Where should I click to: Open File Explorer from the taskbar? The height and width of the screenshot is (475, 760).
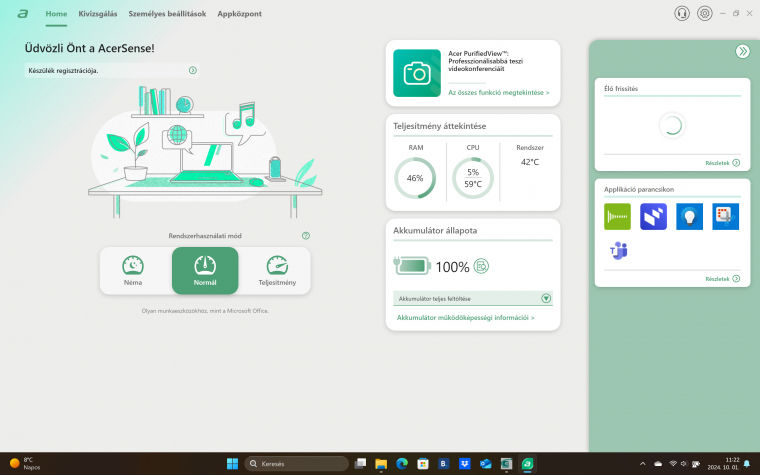(381, 464)
